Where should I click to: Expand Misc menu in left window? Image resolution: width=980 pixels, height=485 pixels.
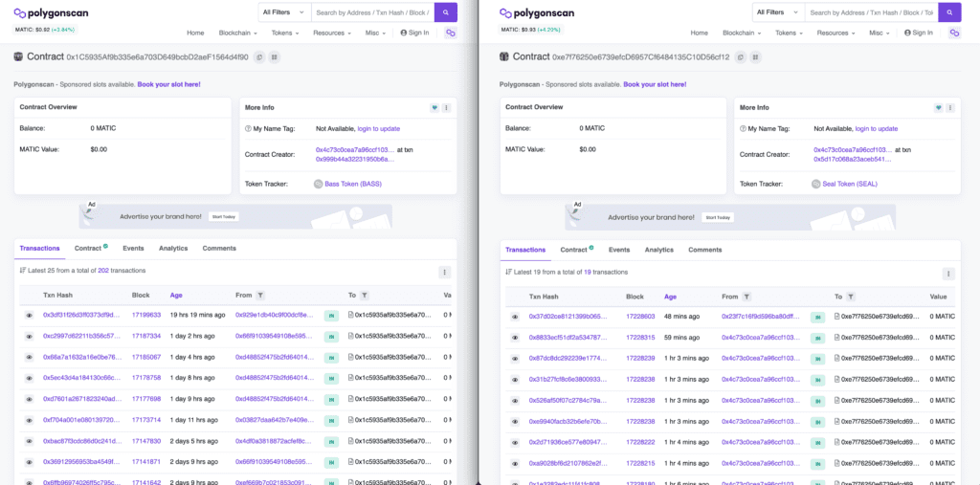374,33
